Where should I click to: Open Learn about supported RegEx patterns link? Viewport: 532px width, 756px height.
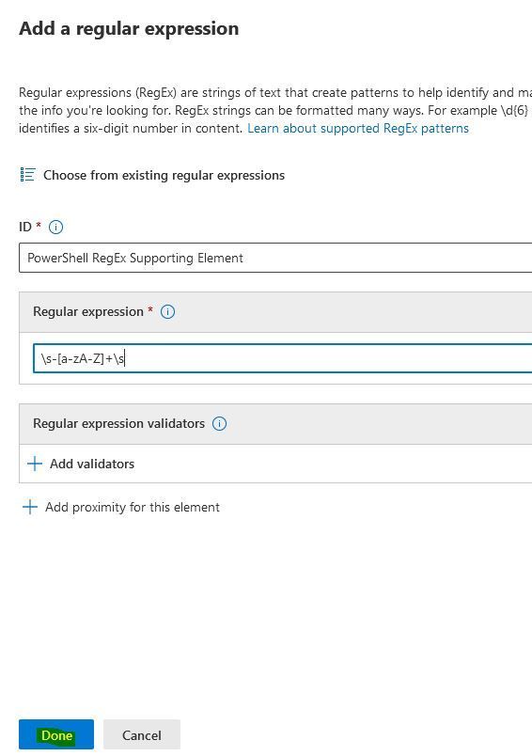[358, 128]
